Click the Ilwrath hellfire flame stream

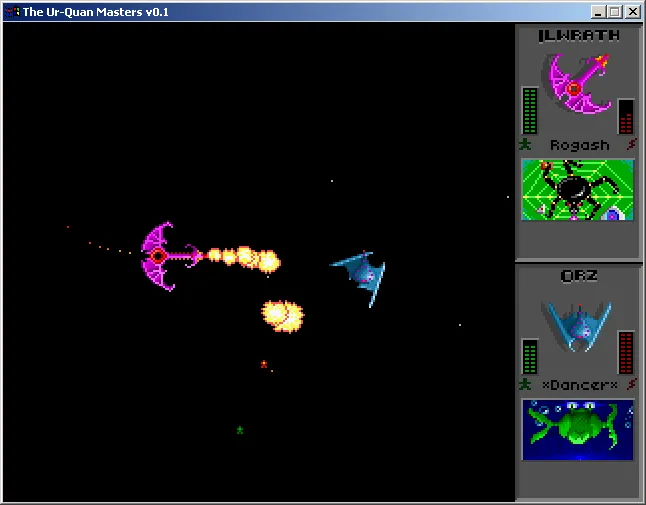point(243,258)
